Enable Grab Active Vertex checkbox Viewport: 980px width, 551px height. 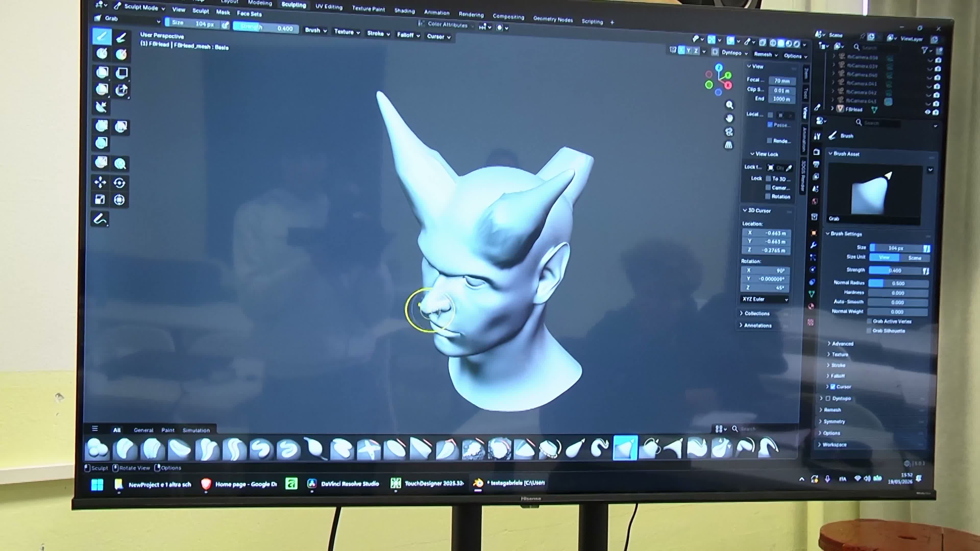869,321
